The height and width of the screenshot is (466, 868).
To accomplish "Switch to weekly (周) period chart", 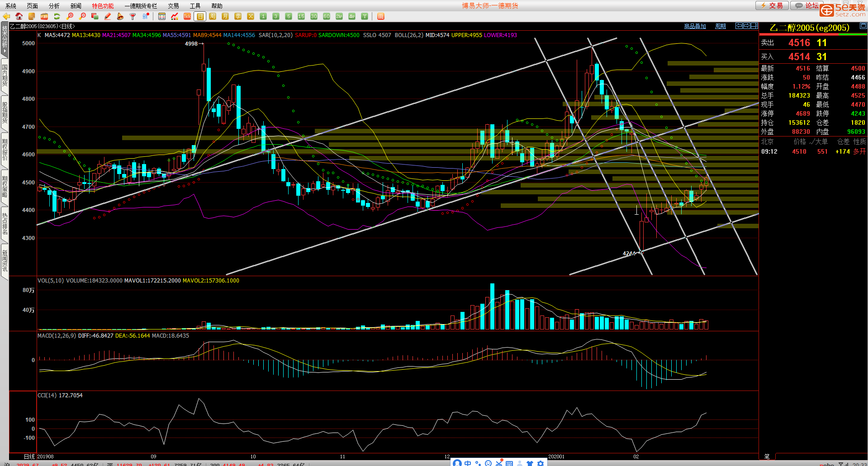I will [x=213, y=16].
